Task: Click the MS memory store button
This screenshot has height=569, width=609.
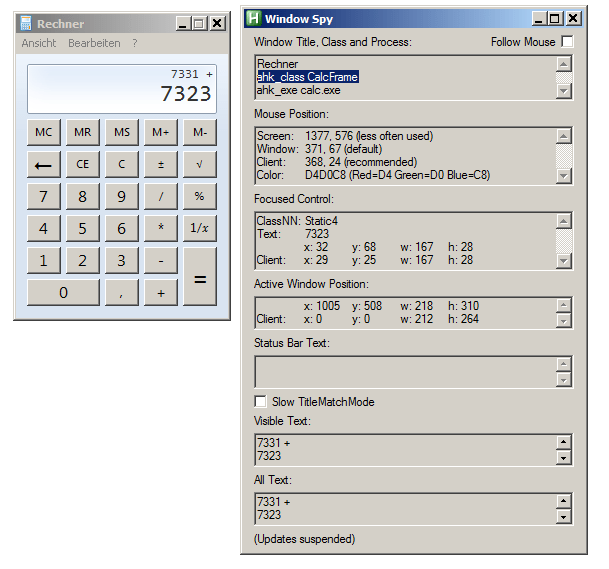Action: [122, 132]
